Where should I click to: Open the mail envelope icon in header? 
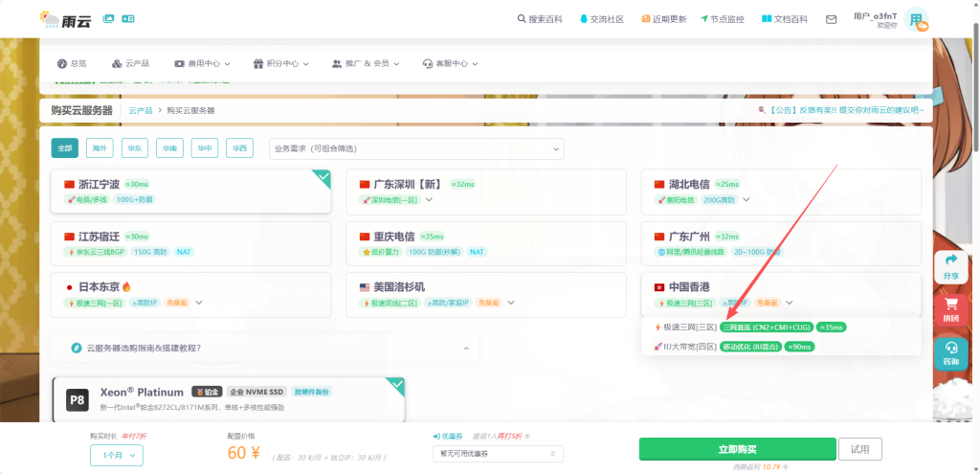831,18
